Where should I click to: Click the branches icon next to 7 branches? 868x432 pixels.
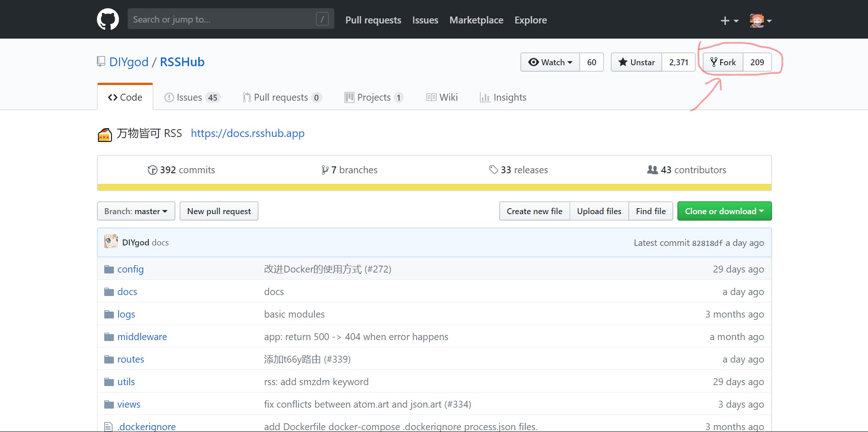(x=325, y=170)
